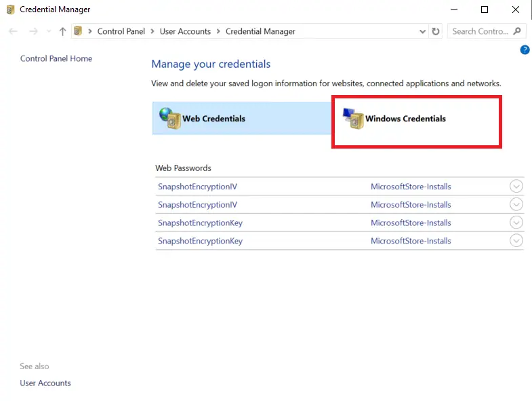
Task: Select Control Panel in breadcrumb path
Action: coord(121,31)
